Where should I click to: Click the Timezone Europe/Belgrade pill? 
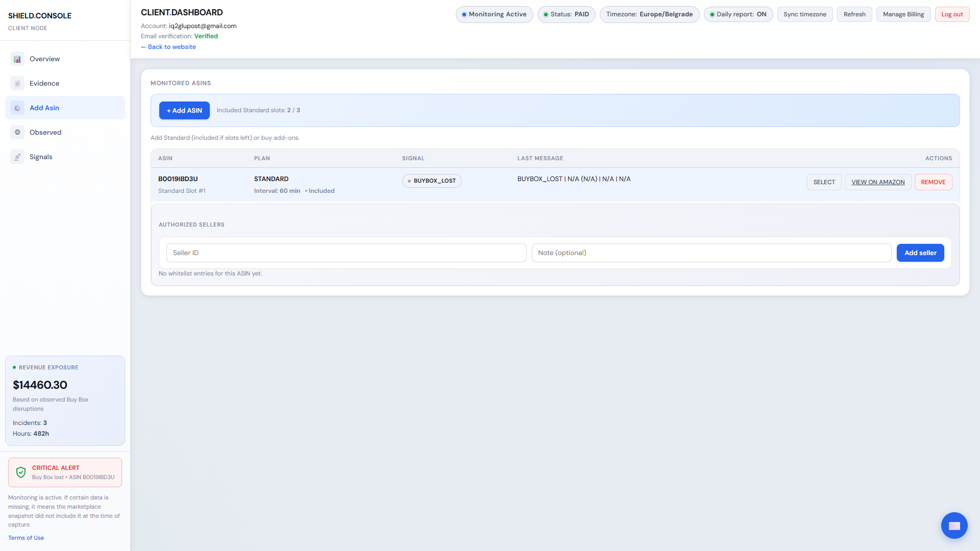(x=649, y=14)
